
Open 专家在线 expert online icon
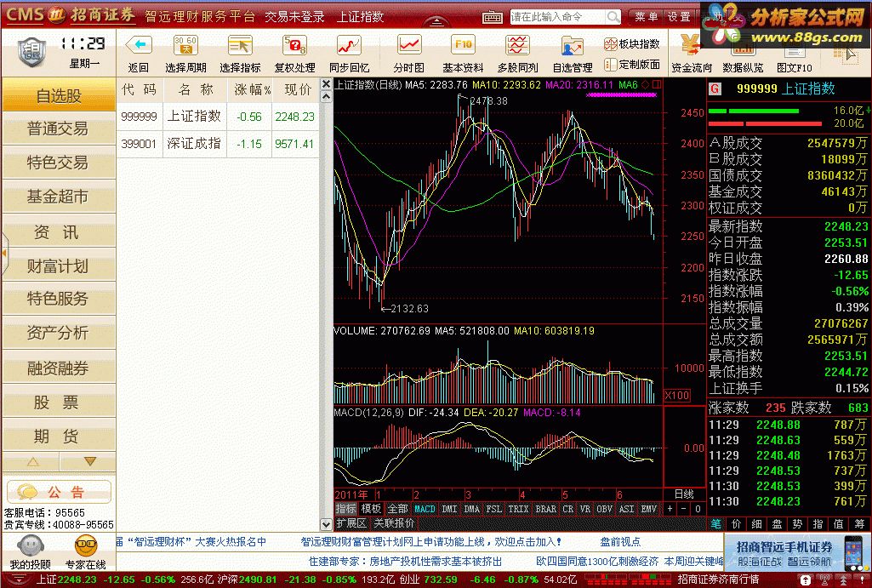[x=86, y=545]
